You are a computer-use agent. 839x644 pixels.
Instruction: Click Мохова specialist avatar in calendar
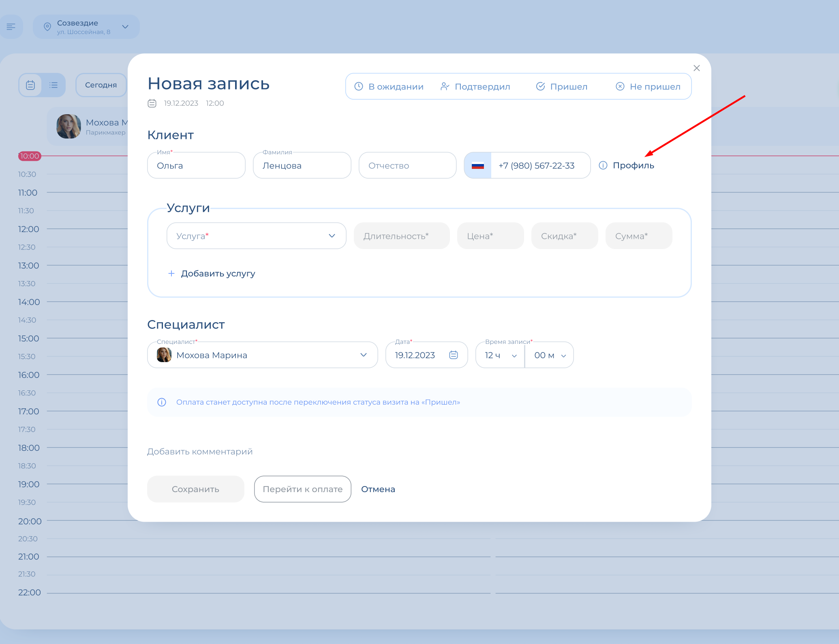68,126
